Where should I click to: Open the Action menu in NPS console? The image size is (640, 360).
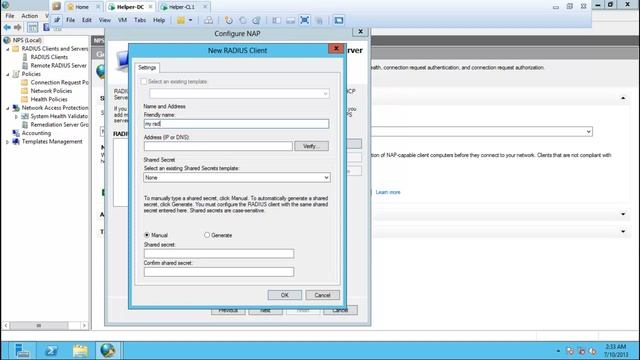click(29, 16)
